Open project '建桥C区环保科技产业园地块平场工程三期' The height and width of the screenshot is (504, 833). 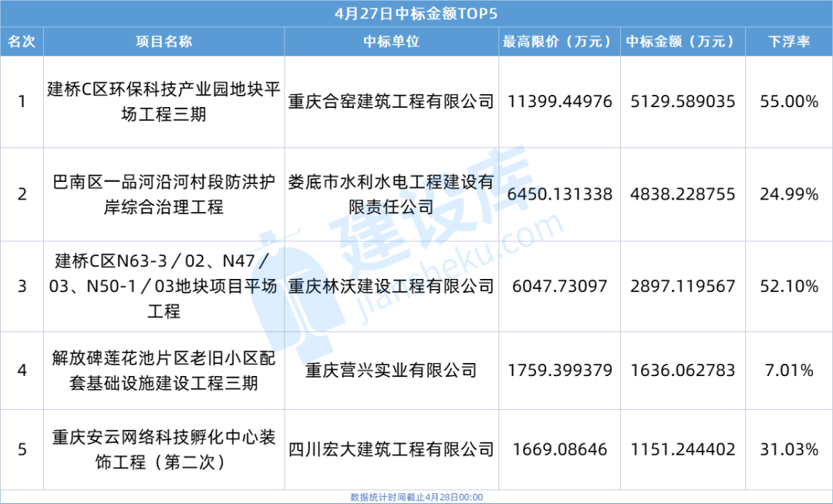point(164,102)
